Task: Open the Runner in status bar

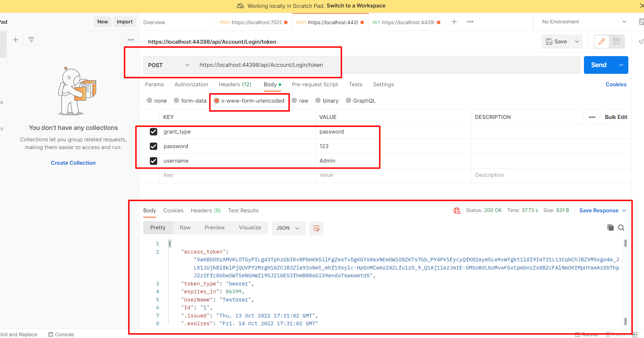Action: 586,334
